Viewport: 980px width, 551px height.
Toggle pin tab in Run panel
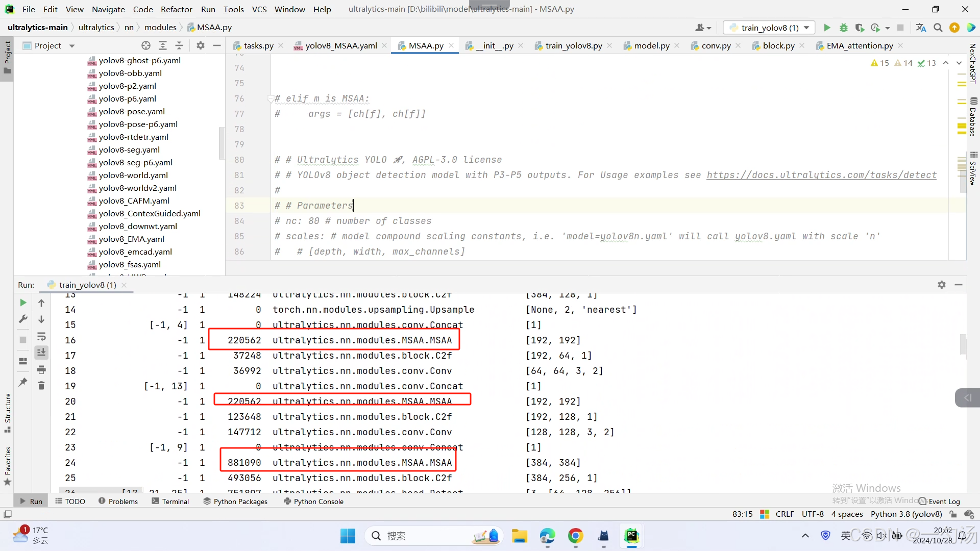[23, 382]
